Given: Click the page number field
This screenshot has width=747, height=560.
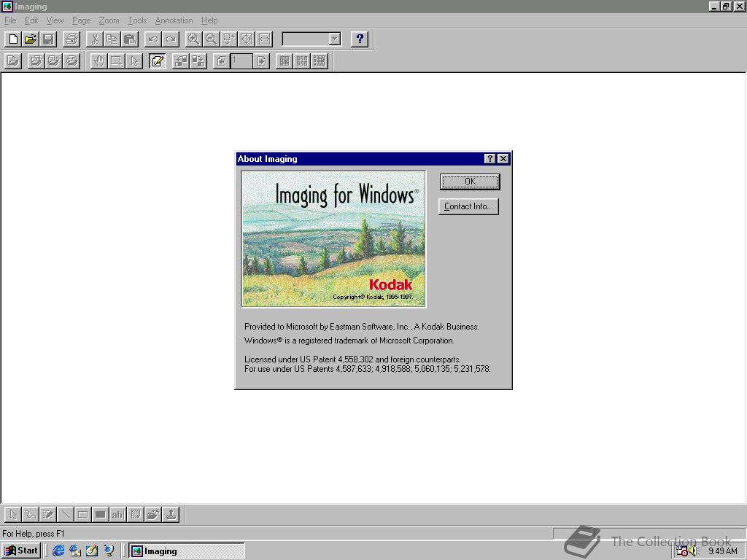Looking at the screenshot, I should tap(241, 61).
